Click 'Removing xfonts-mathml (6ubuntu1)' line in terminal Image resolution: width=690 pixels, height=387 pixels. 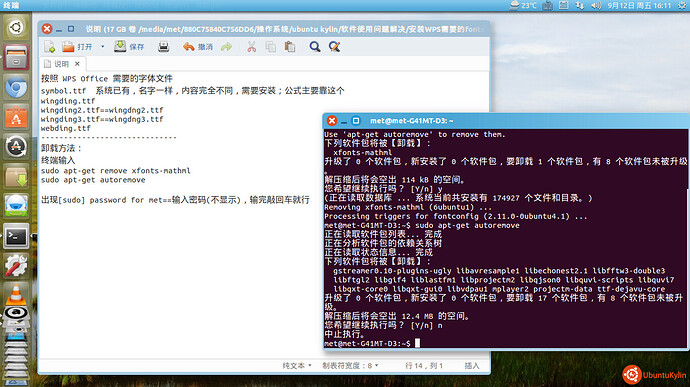tap(408, 207)
